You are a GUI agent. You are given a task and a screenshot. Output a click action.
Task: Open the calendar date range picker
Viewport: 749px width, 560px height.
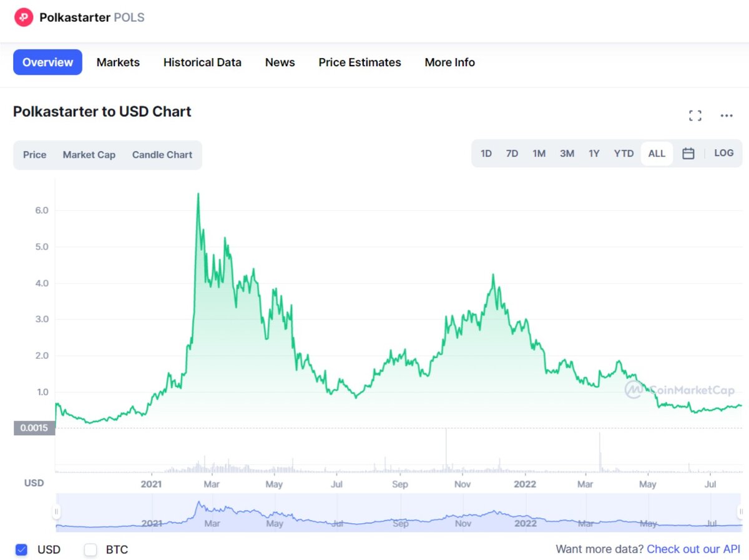688,154
